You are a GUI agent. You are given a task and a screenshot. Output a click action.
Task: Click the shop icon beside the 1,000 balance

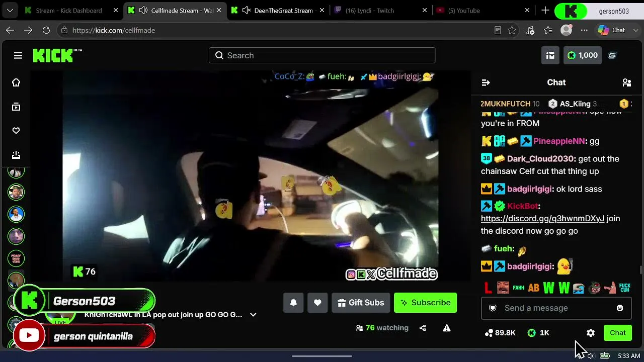(x=550, y=55)
